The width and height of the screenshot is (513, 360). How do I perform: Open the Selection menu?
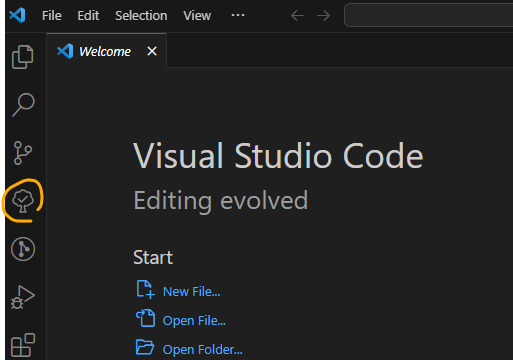point(141,15)
